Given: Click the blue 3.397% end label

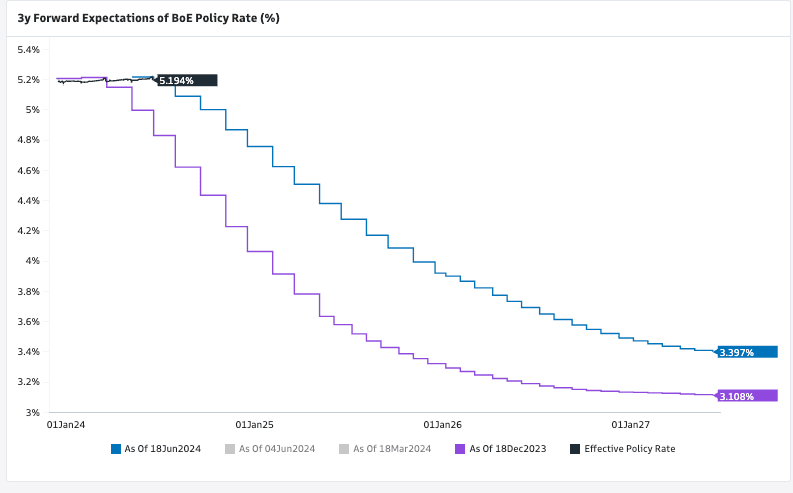Looking at the screenshot, I should (747, 352).
